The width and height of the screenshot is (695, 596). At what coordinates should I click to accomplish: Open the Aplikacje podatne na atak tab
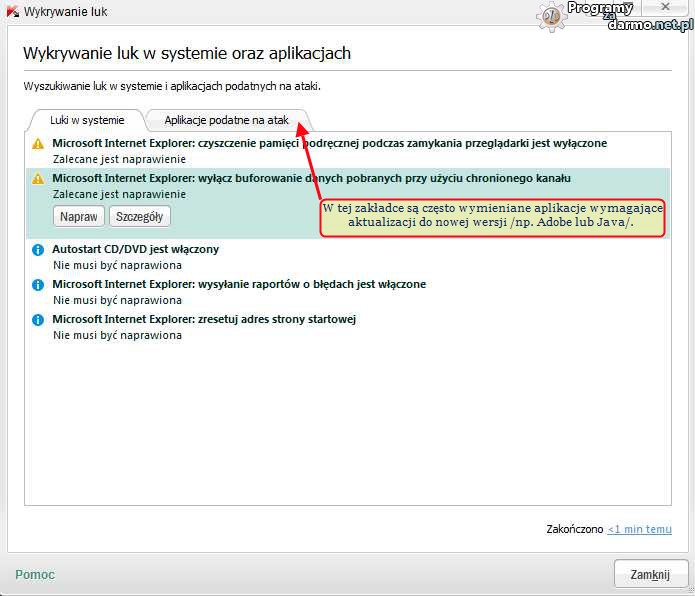226,120
